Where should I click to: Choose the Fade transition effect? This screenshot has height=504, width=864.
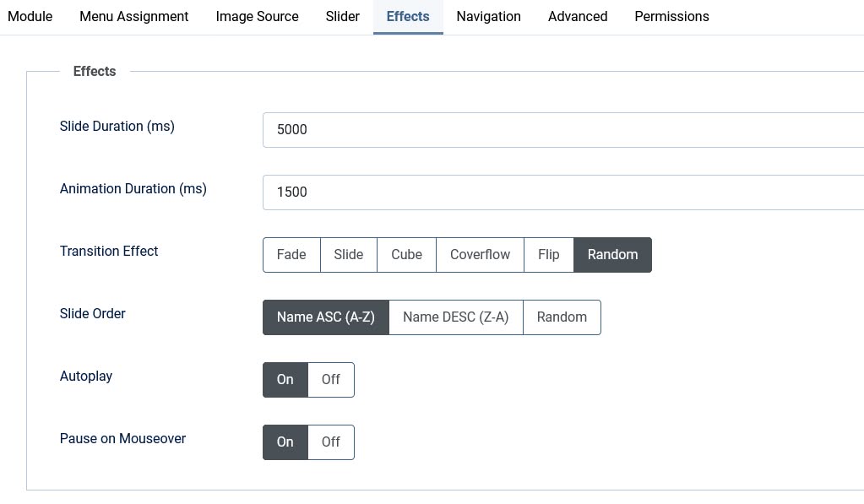(291, 254)
